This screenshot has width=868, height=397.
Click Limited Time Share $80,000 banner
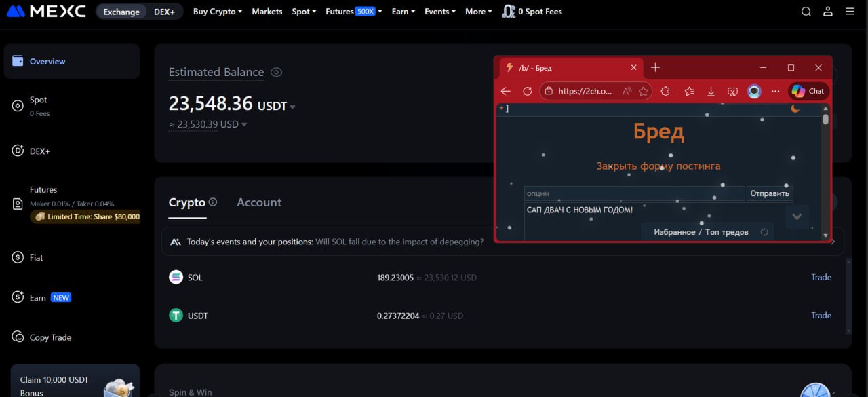[85, 217]
